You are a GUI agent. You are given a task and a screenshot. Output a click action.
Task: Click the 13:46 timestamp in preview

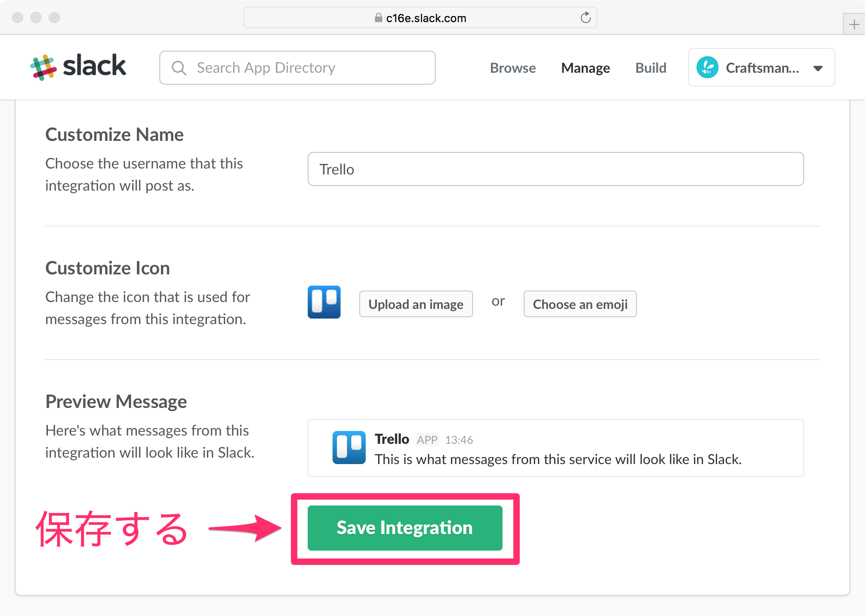pyautogui.click(x=459, y=440)
